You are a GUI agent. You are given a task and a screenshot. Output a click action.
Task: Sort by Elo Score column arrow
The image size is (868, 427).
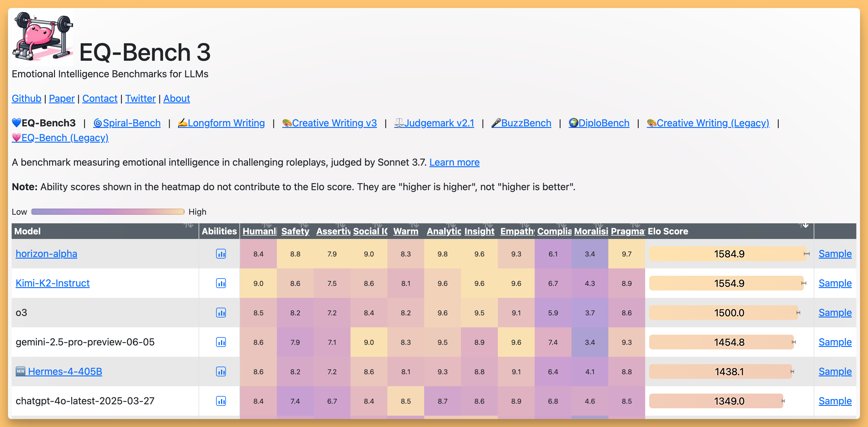805,225
